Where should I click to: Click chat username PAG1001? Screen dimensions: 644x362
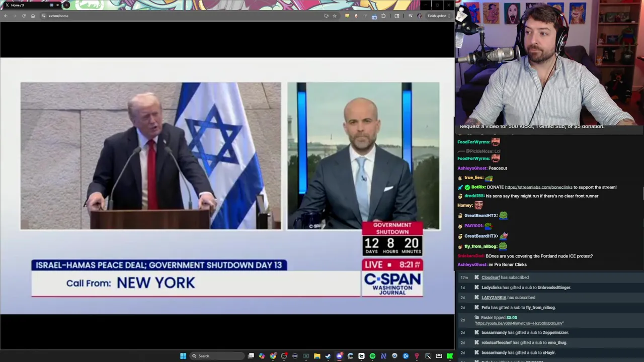click(473, 226)
